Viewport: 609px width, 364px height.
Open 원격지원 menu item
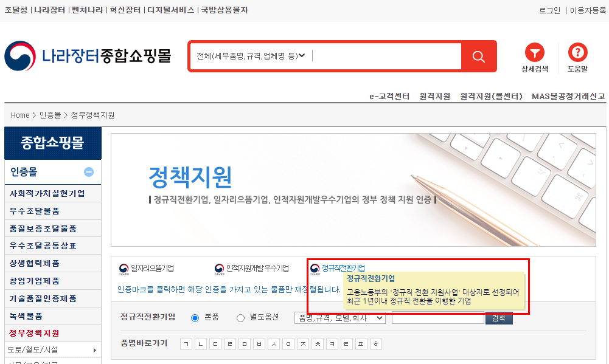pyautogui.click(x=434, y=96)
